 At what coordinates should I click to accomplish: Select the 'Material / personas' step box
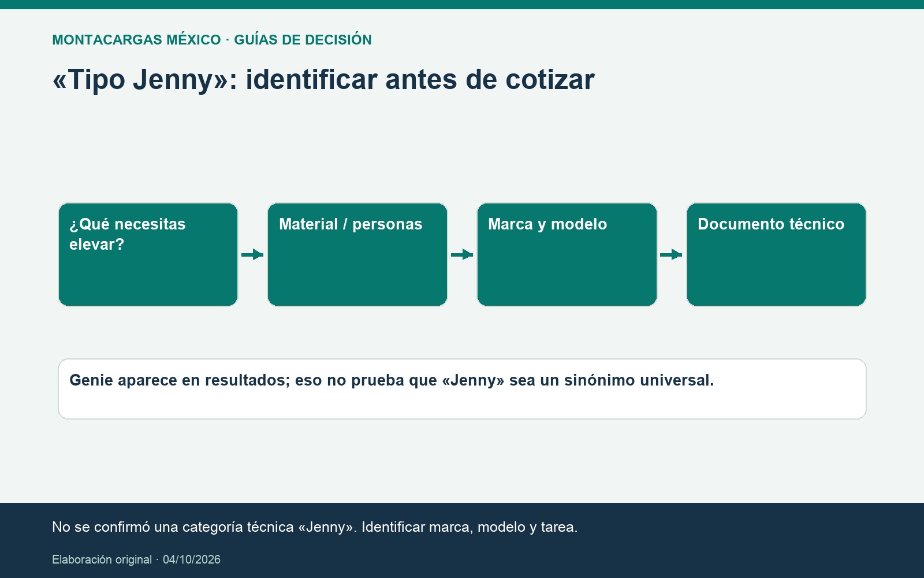pos(357,254)
